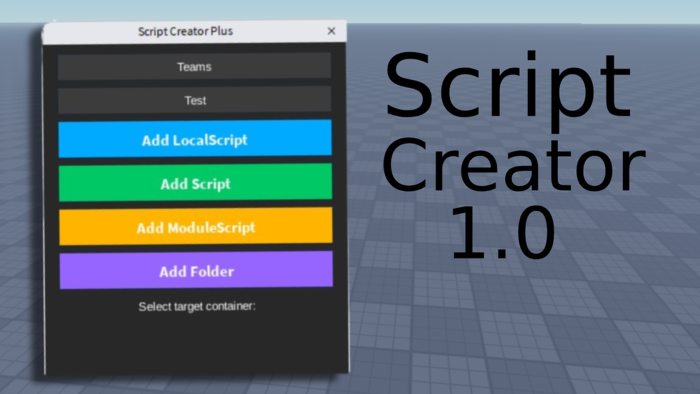
Task: Click the 'Select target container:' label
Action: tap(197, 307)
